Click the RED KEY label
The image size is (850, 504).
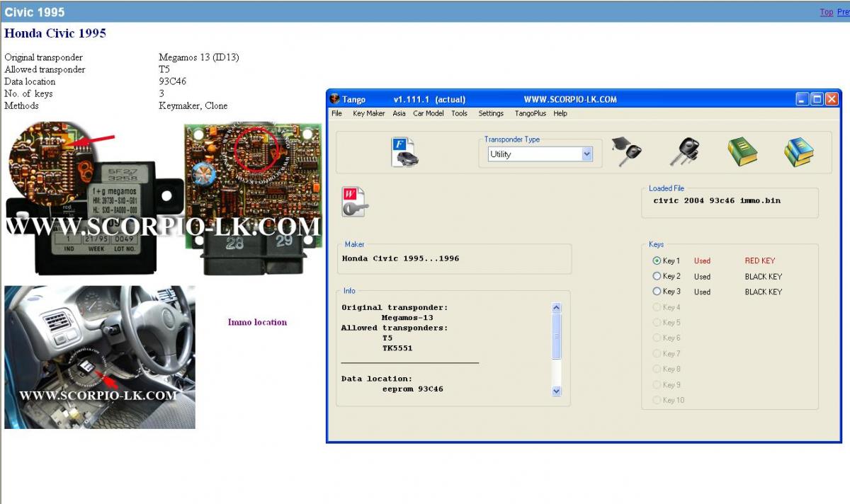(x=760, y=261)
